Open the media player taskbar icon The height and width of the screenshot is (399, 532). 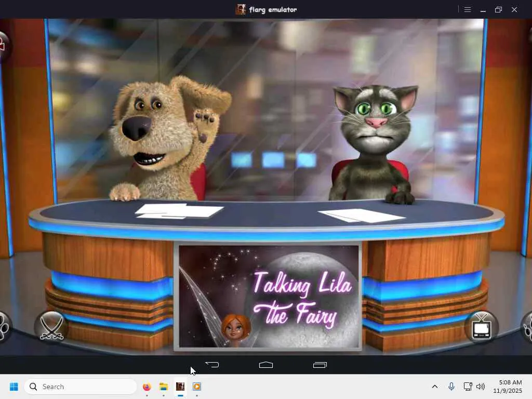pos(197,387)
